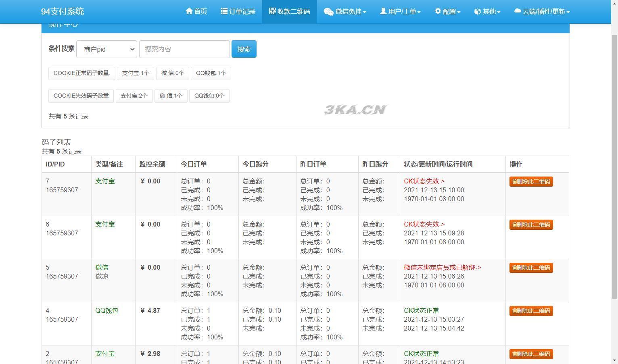Delete the QR code with ID 7

tap(531, 181)
